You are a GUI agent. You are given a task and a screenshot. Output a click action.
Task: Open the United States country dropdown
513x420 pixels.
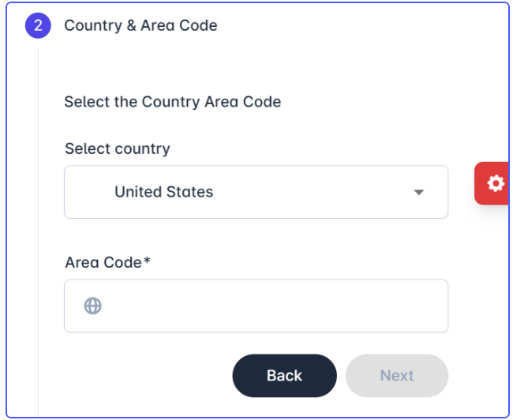click(256, 192)
